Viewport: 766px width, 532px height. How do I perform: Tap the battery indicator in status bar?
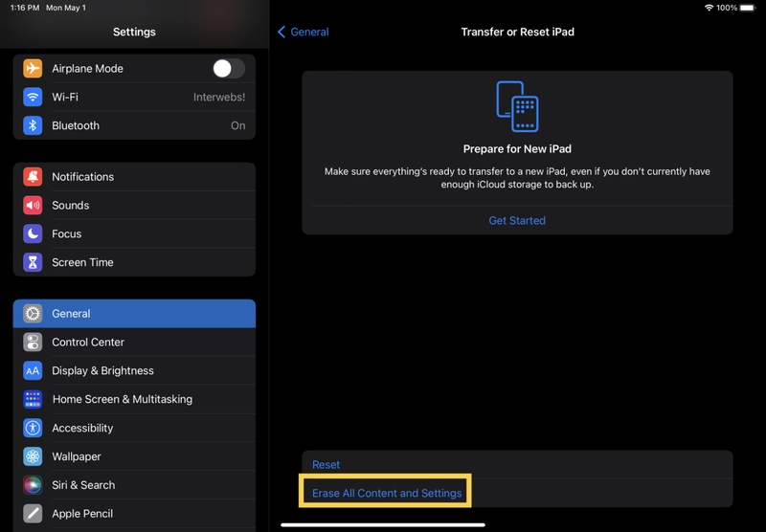pos(748,8)
